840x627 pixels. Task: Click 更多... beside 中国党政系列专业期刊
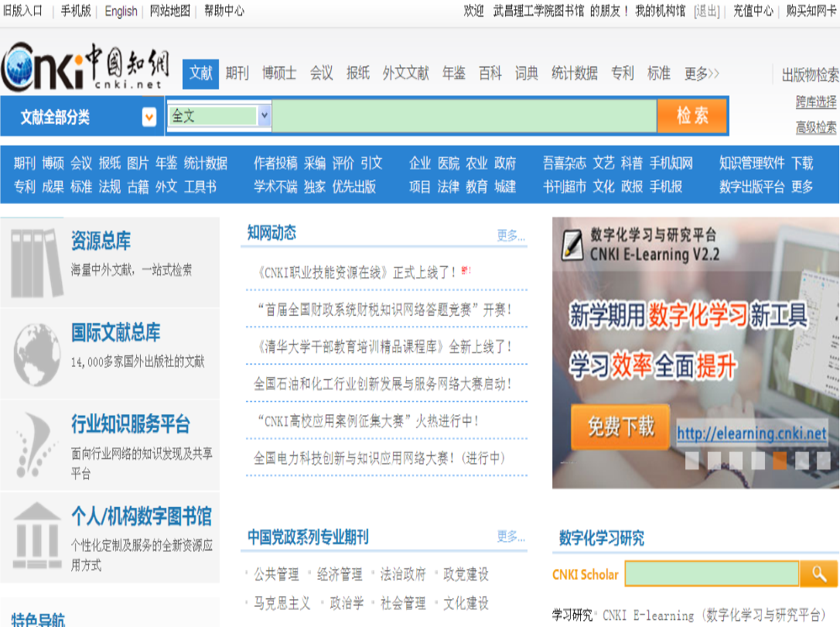pyautogui.click(x=511, y=536)
